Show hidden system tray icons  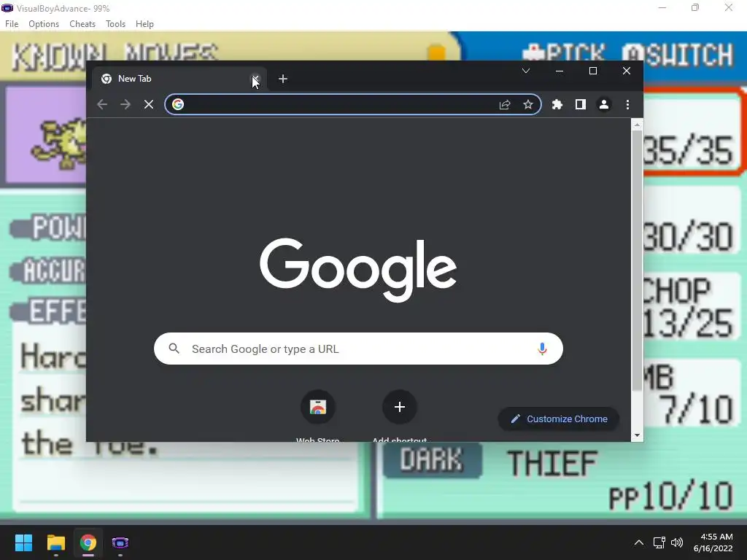point(639,542)
